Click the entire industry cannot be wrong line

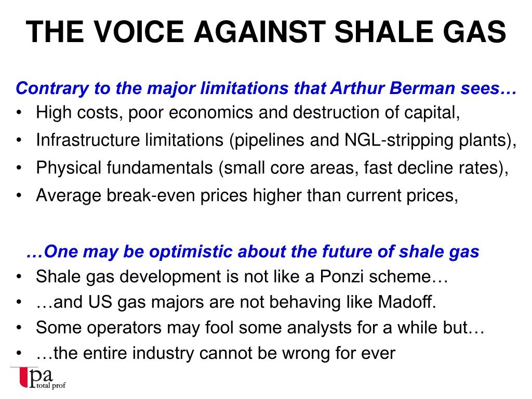216,353
